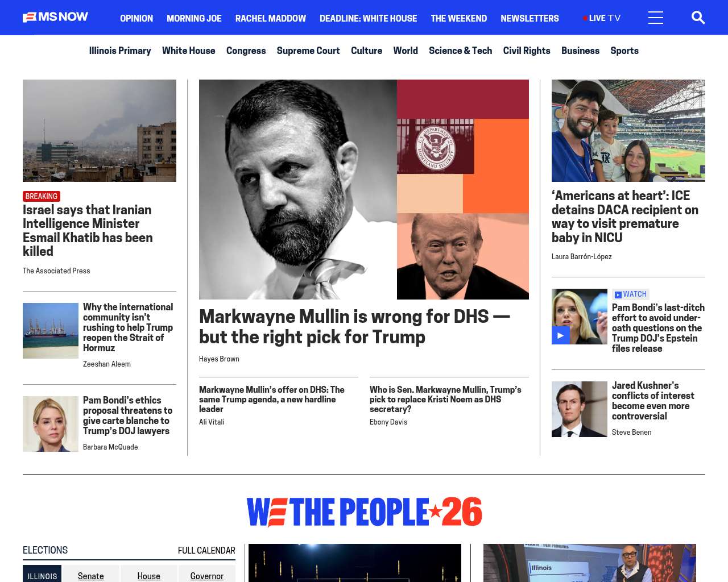Read the Markwayne Mullin DHS headline
728x582 pixels.
pyautogui.click(x=354, y=326)
